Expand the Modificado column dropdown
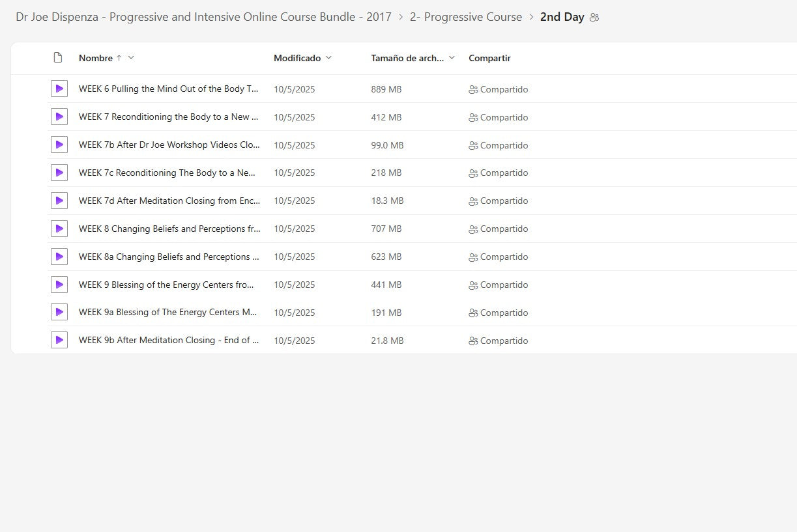Viewport: 797px width, 532px height. point(328,58)
